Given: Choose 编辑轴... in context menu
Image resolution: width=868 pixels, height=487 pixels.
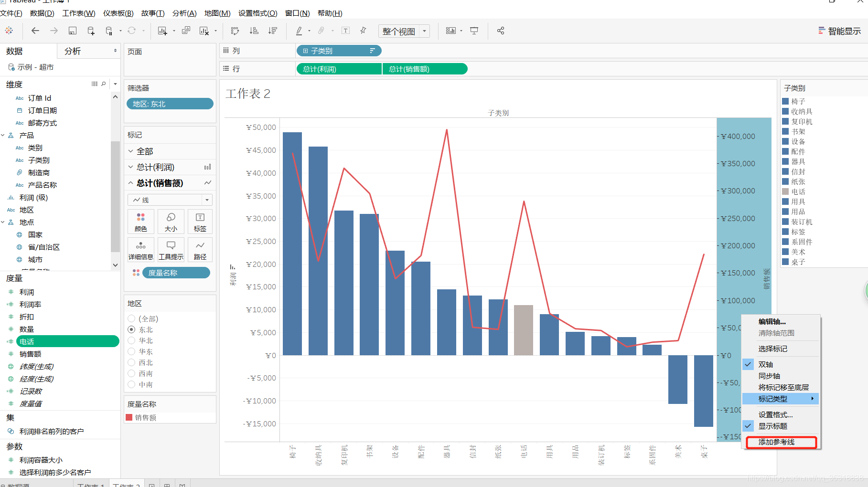Looking at the screenshot, I should [781, 322].
